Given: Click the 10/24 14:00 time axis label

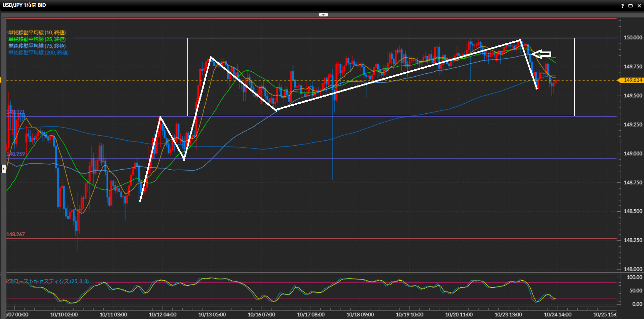Looking at the screenshot, I should click(x=558, y=315).
